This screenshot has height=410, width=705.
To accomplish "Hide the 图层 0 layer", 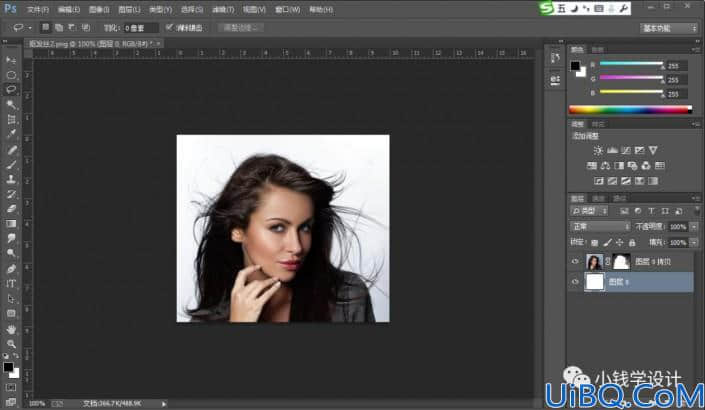I will pos(575,282).
